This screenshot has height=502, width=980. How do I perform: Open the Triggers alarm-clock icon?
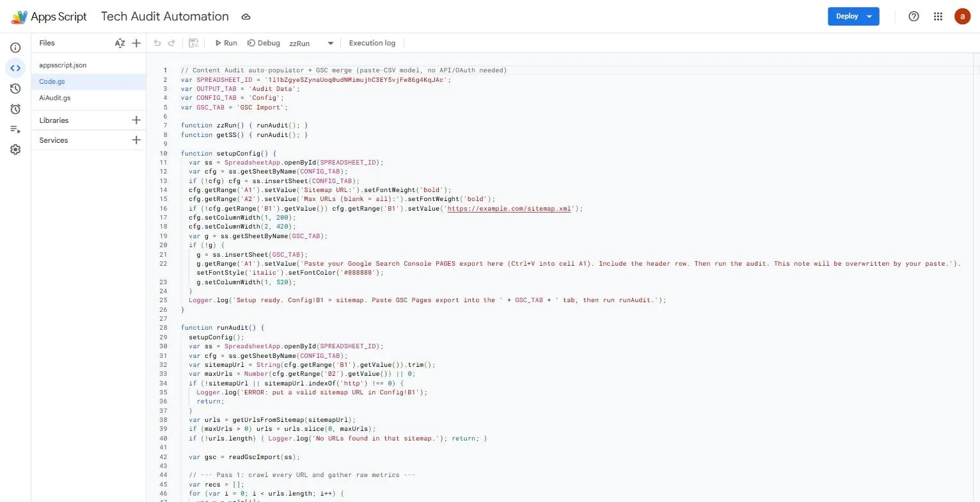(15, 109)
